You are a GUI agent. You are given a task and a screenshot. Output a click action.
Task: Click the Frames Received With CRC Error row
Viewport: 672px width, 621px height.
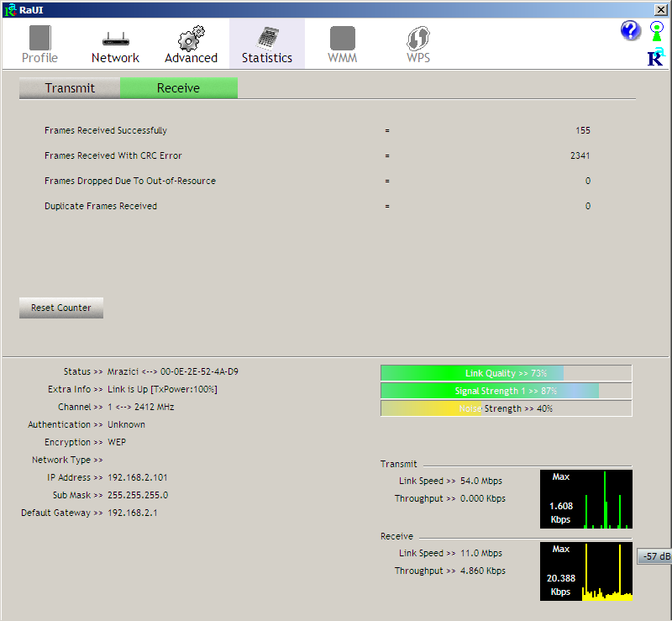pos(113,155)
